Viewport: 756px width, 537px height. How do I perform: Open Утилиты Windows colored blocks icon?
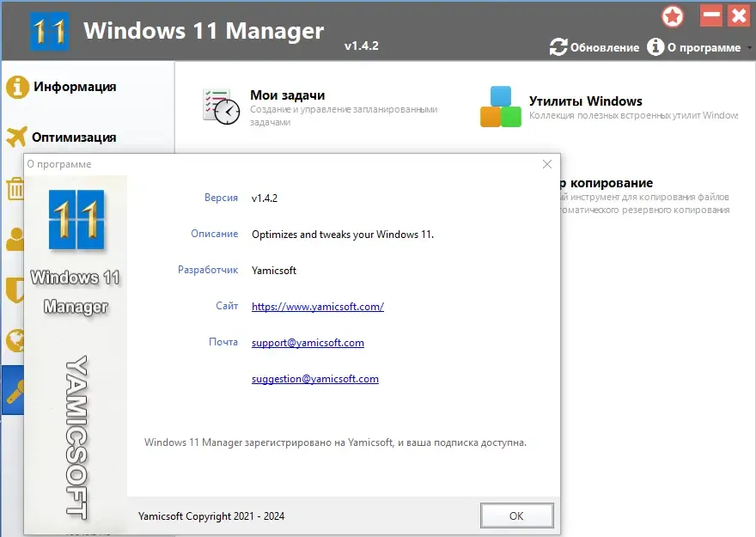click(x=501, y=107)
